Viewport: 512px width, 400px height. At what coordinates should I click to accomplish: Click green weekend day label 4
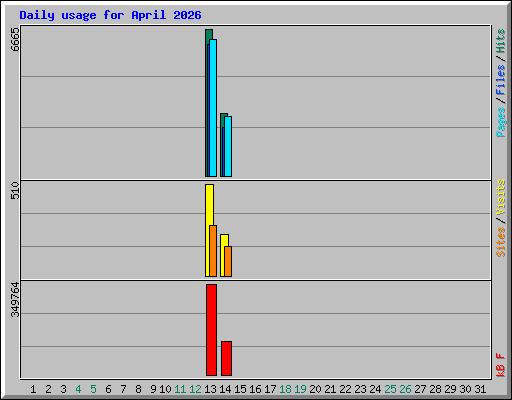[x=78, y=389]
